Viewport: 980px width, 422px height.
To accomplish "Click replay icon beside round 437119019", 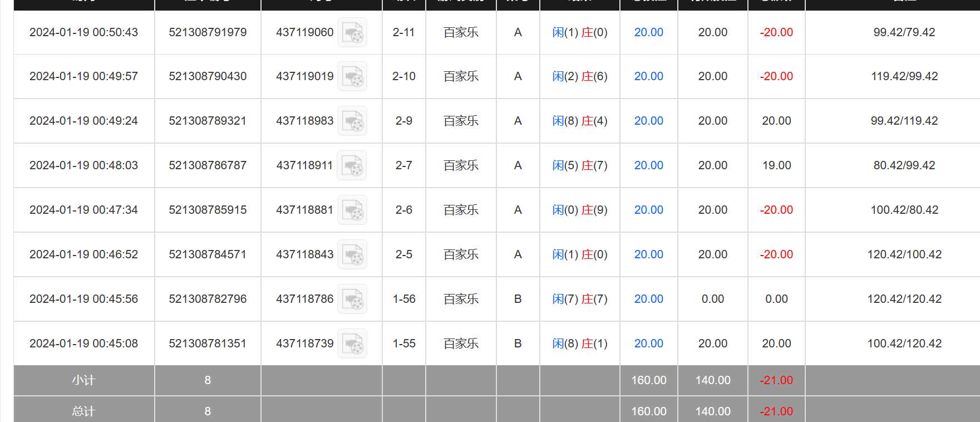I will [352, 76].
